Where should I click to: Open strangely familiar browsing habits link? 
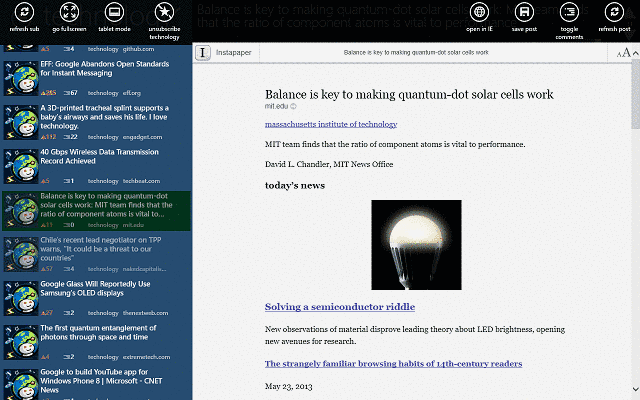coord(393,364)
